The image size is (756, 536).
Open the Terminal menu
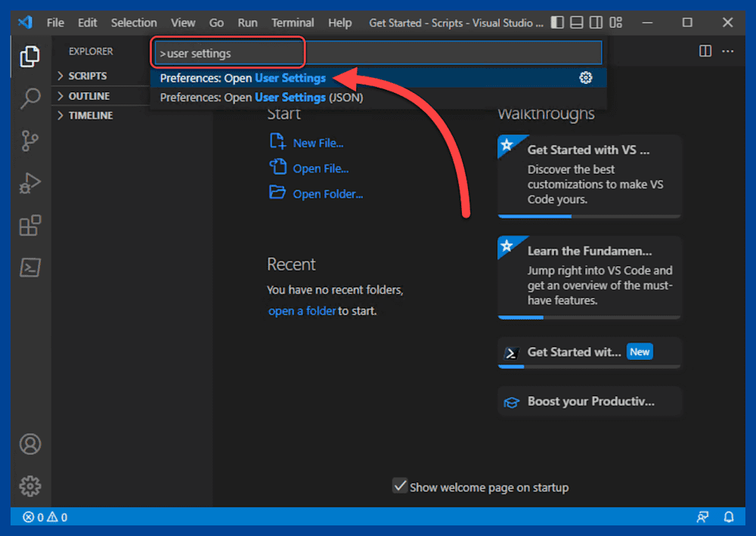click(293, 23)
